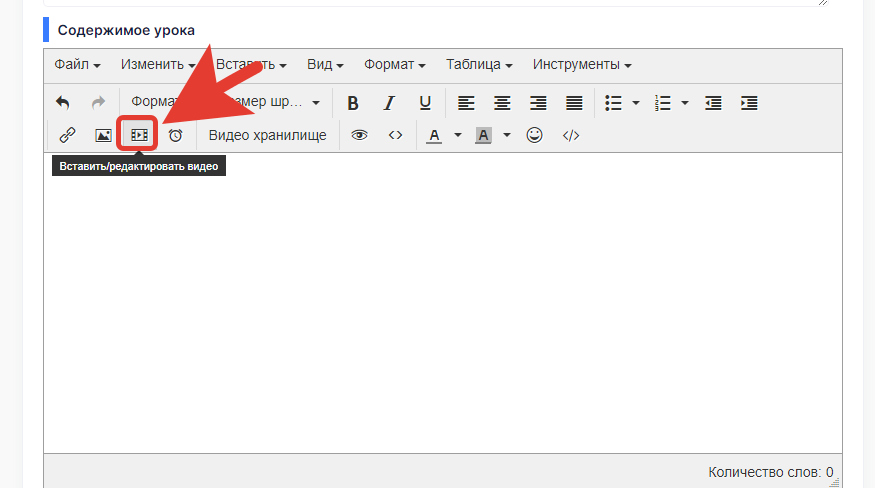Open the Таблица menu
This screenshot has width=875, height=488.
click(x=479, y=65)
